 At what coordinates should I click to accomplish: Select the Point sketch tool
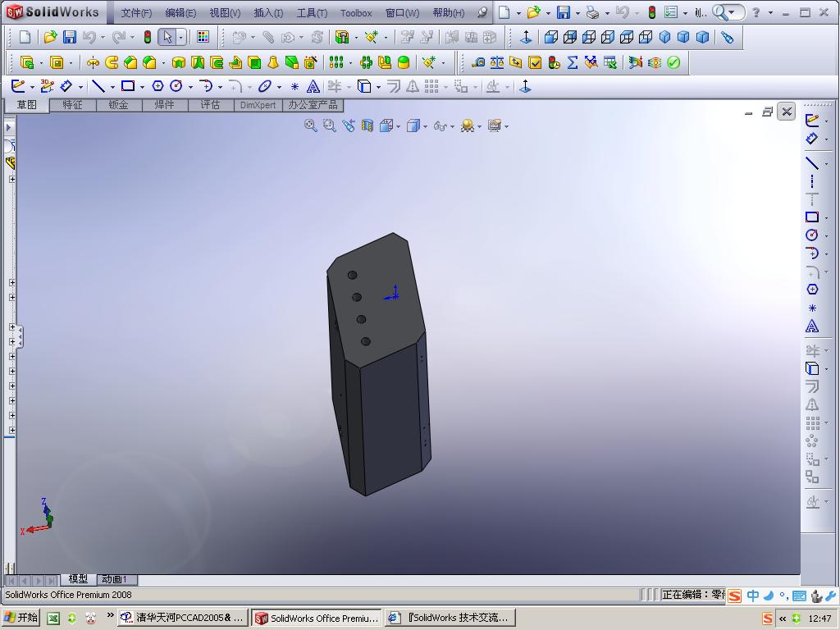(294, 86)
